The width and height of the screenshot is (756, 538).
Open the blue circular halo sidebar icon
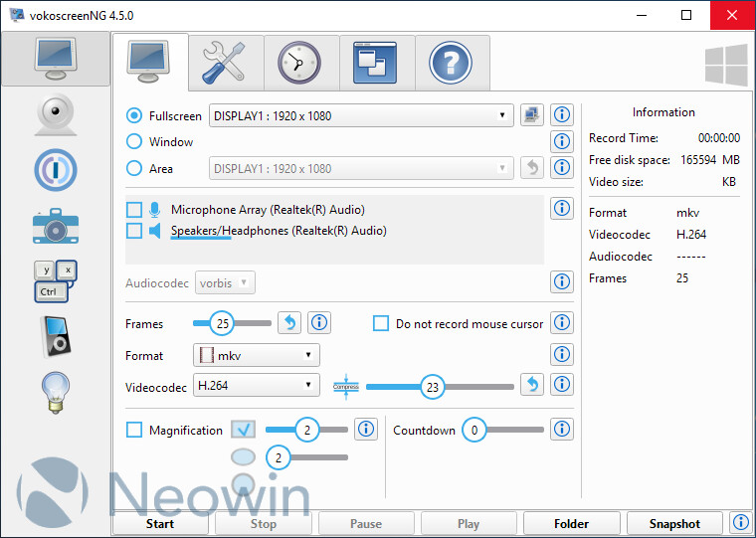(56, 170)
